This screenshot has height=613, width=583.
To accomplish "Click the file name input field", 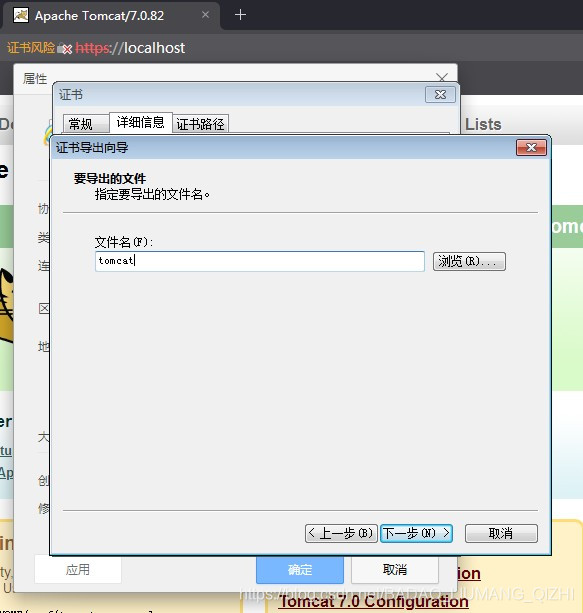I will (x=260, y=261).
